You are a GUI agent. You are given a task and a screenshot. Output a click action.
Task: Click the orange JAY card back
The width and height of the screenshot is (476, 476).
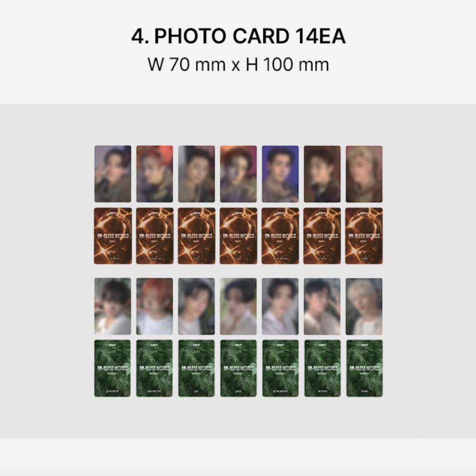coord(197,236)
